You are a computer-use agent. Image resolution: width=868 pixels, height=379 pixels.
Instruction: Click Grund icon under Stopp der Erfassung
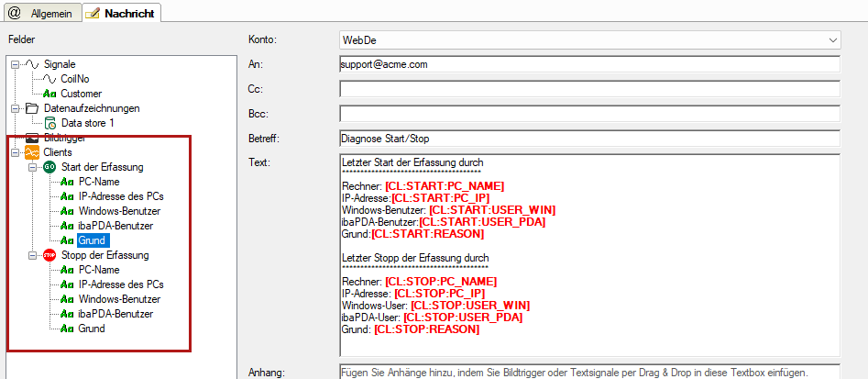(68, 329)
